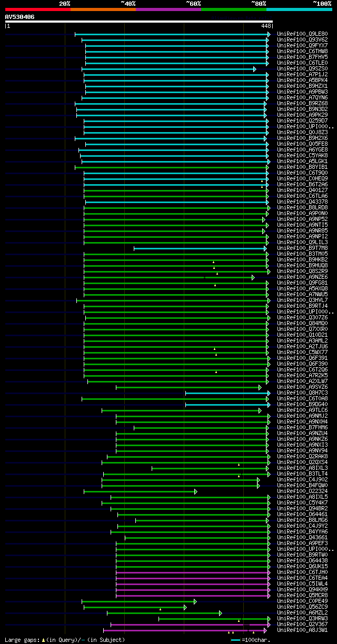This screenshot has width=337, height=644.
Task: Click the UniRef100_A6YGE8 label
Action: coord(302,150)
